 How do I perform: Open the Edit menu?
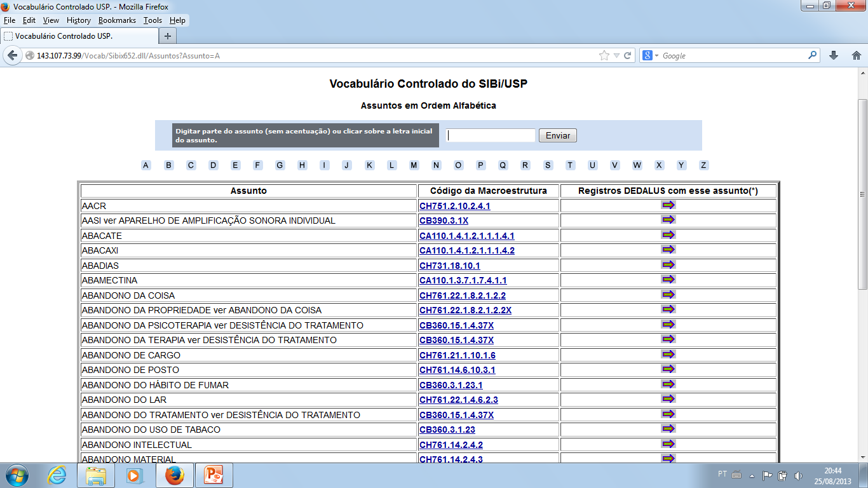coord(29,20)
